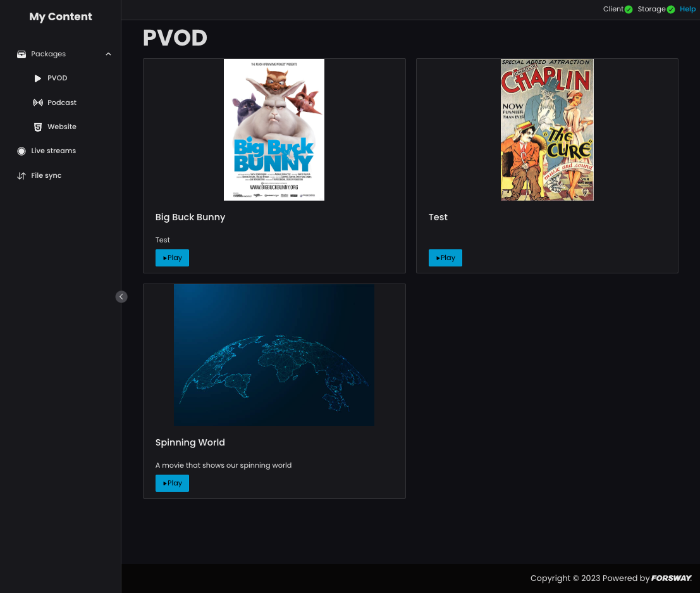Click the Podcast broadcast icon

38,103
